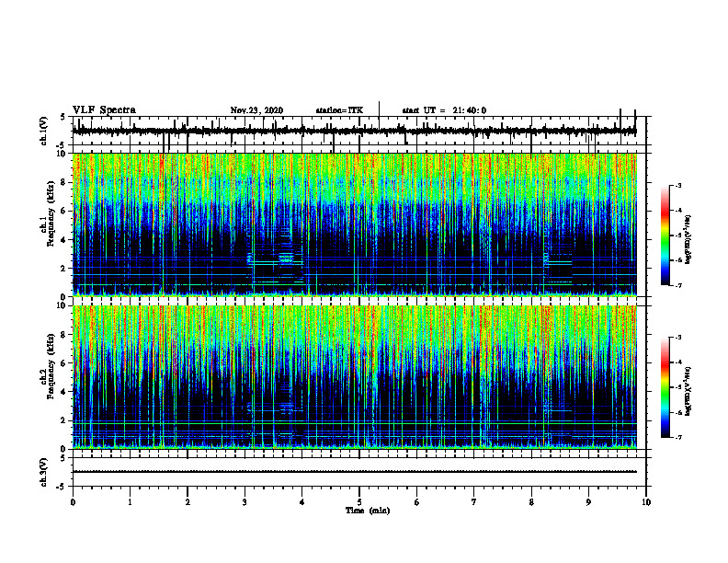
Task: Click the "-3" label on ch.1 color bar
Action: [678, 185]
